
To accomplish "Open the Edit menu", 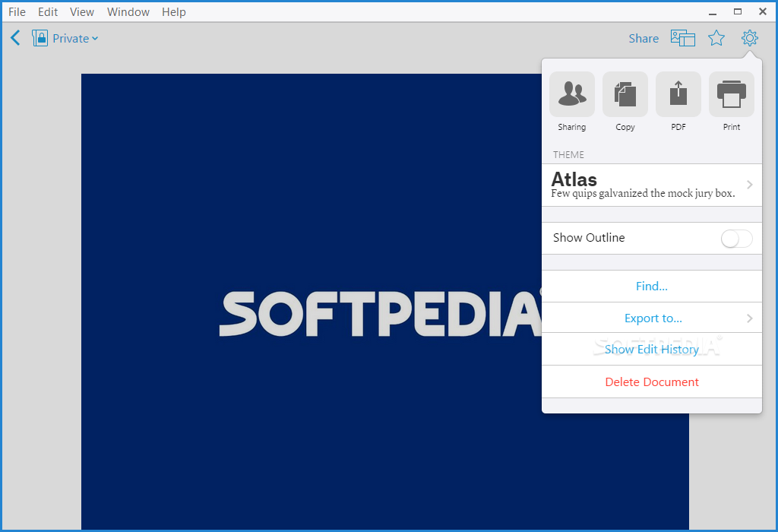I will point(48,12).
